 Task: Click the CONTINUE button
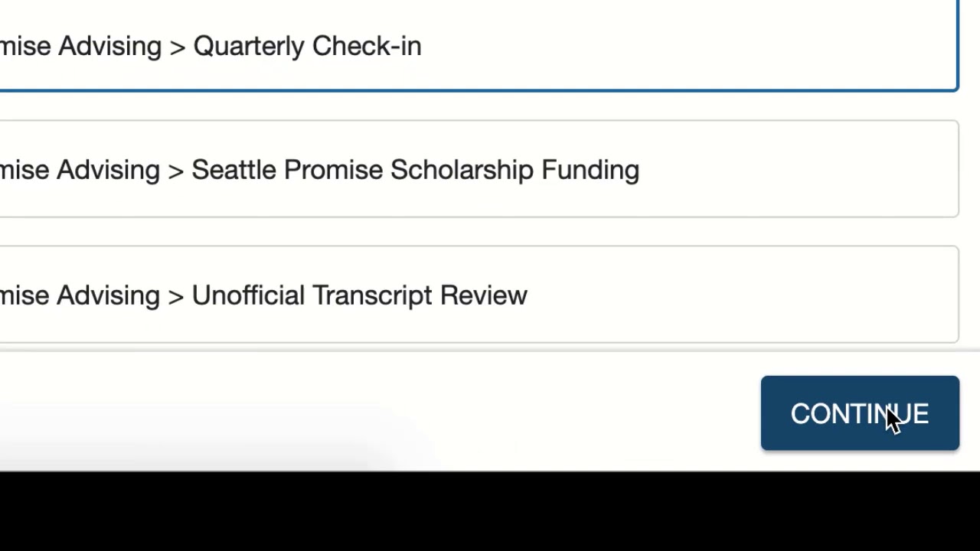tap(859, 413)
